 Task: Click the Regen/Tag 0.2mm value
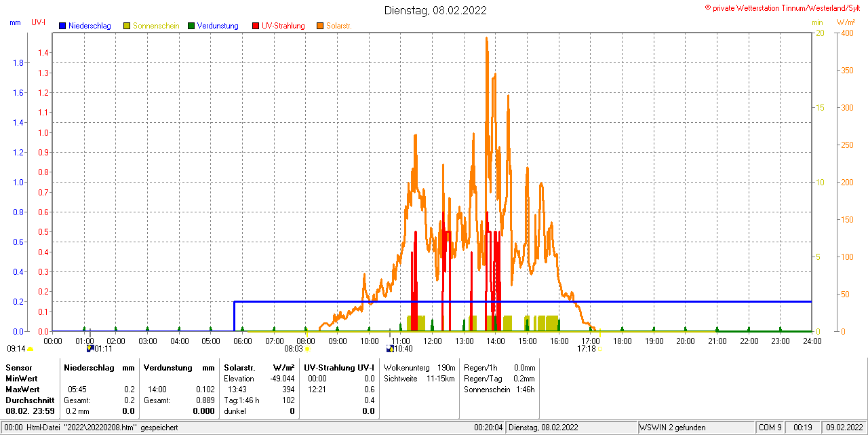(524, 378)
